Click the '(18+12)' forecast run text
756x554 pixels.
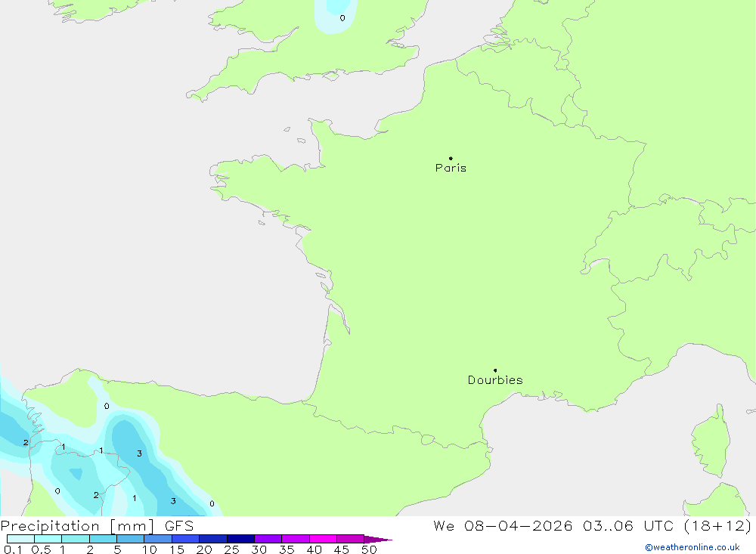point(717,526)
